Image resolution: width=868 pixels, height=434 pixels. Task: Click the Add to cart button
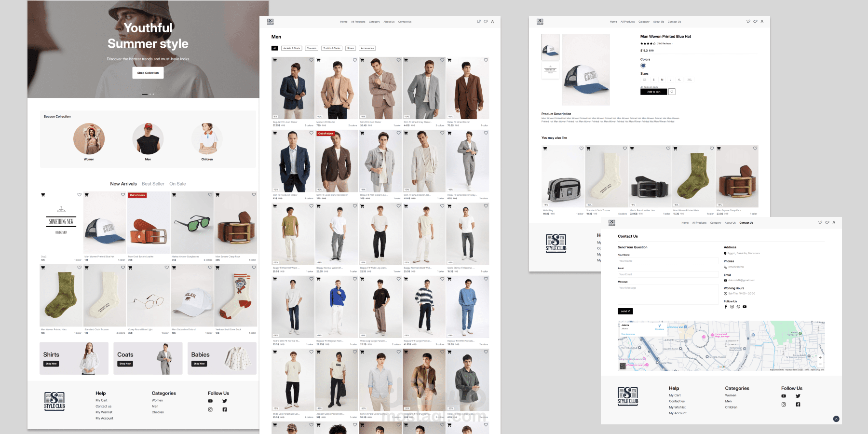653,91
